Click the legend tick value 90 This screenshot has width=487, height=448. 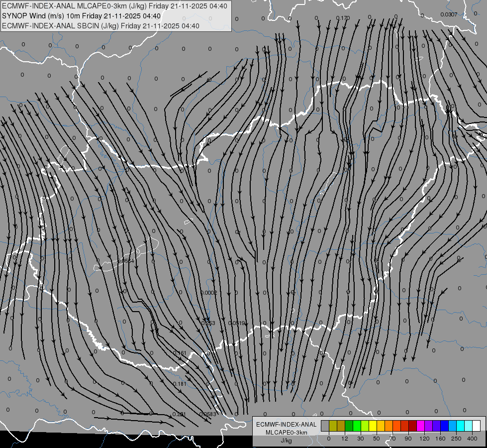(x=408, y=439)
